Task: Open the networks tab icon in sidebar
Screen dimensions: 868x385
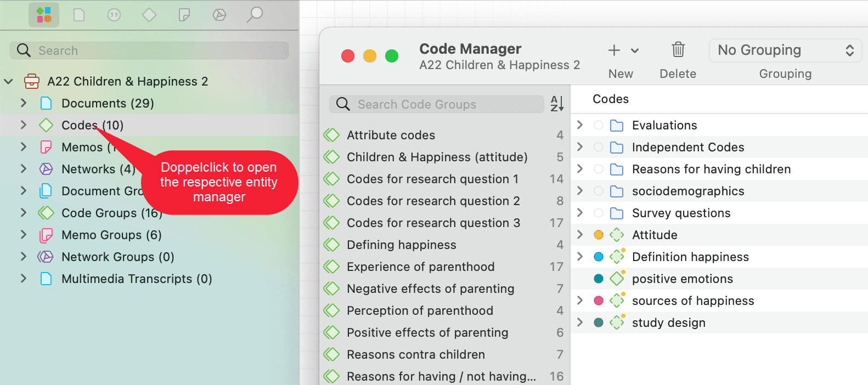Action: pos(219,15)
